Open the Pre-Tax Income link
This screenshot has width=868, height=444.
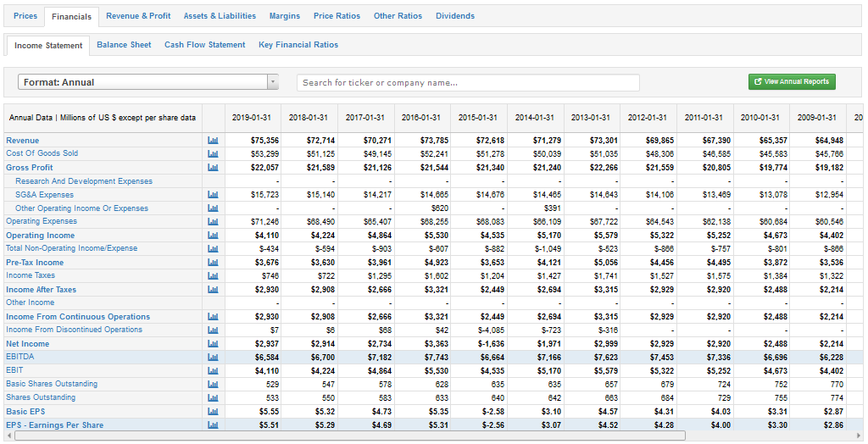coord(35,263)
